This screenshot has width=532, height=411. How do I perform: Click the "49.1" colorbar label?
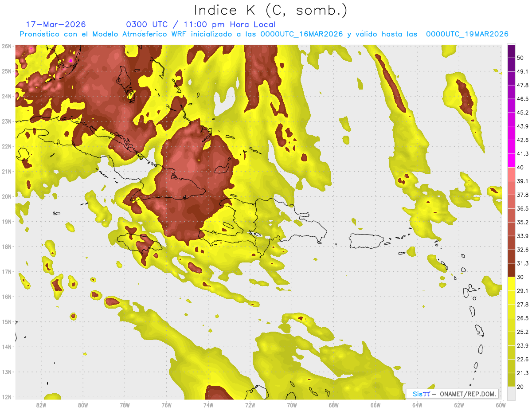[523, 71]
